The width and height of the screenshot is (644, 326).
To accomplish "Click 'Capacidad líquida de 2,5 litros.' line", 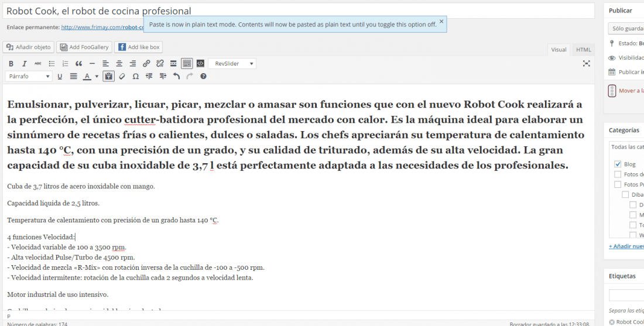I will point(53,203).
